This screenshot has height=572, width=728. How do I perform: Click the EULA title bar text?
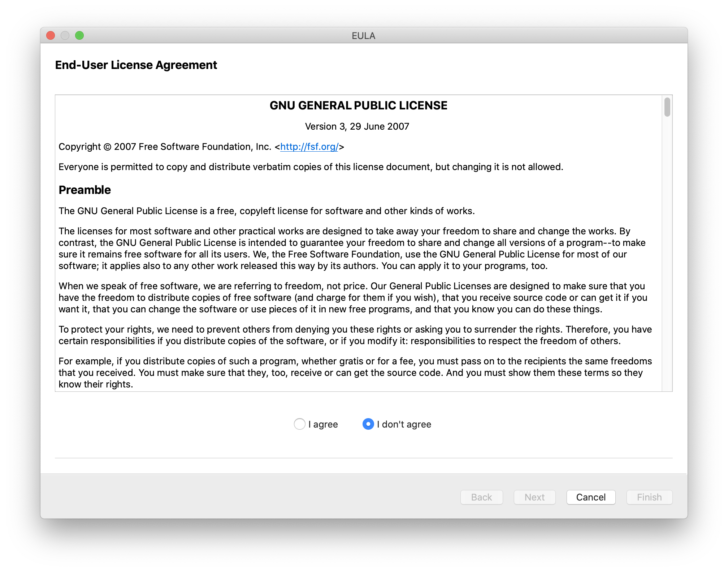click(x=363, y=36)
